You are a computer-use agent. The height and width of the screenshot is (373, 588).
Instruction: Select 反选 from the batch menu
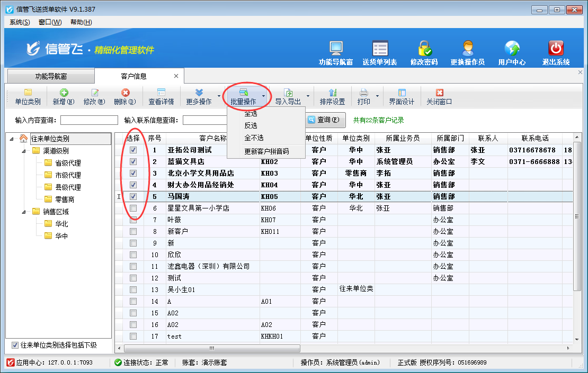(251, 125)
